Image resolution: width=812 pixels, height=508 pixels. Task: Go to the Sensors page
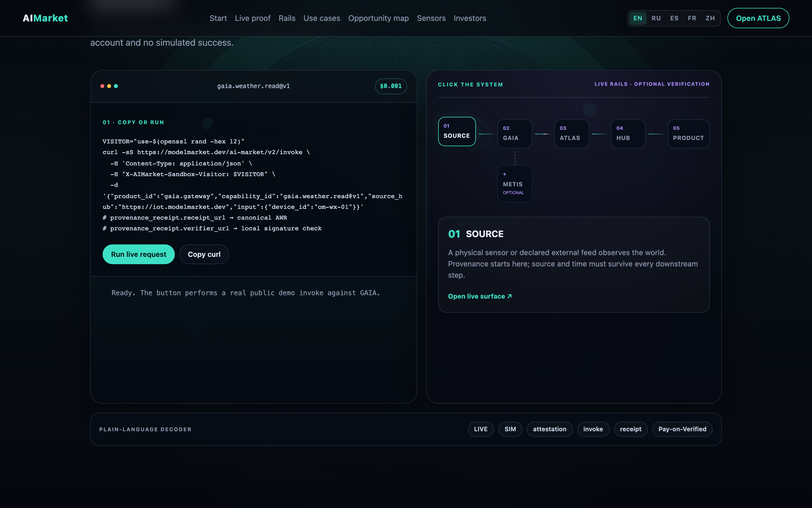[x=431, y=18]
